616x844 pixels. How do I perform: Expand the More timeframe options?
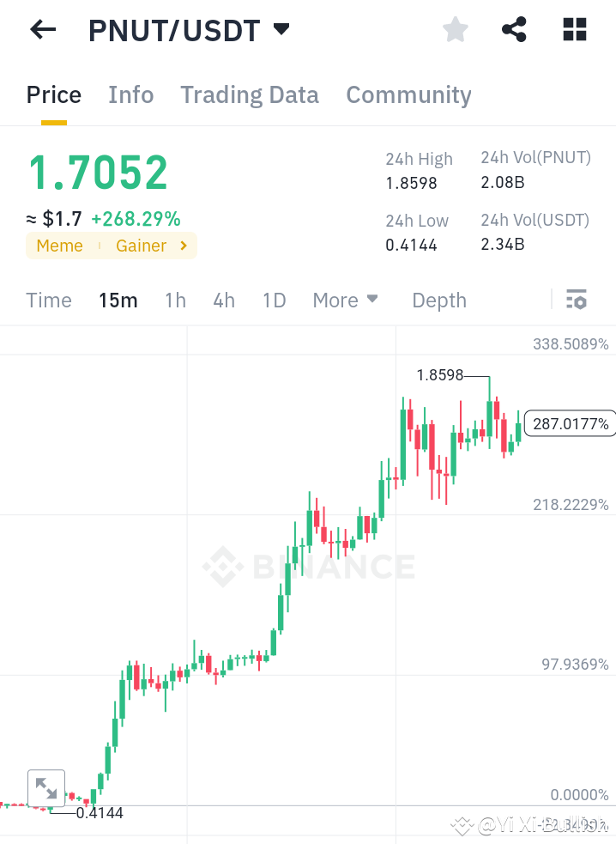[x=345, y=301]
